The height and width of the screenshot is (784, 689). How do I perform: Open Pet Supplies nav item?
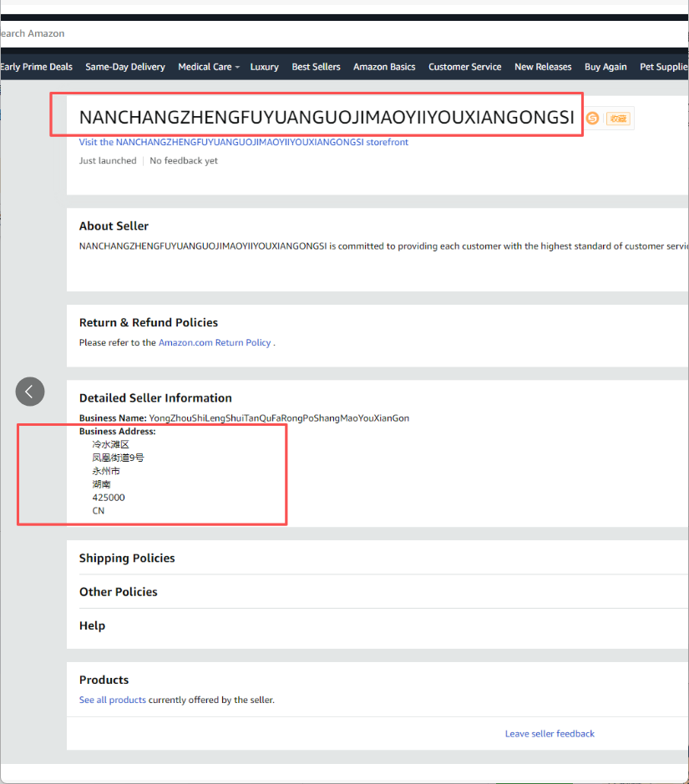pos(664,67)
